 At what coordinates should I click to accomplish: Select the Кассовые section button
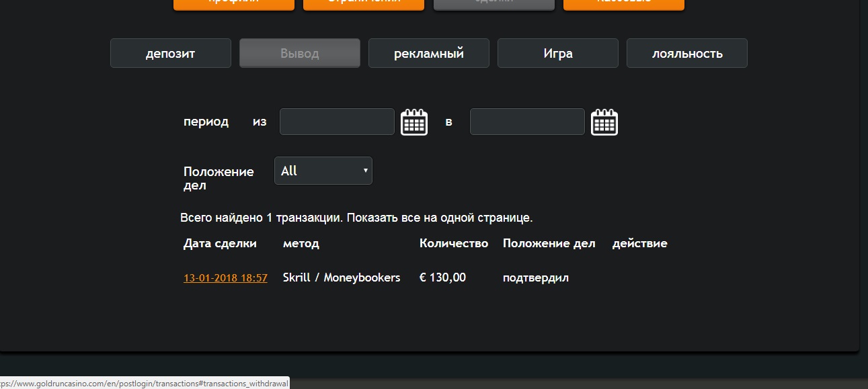pyautogui.click(x=623, y=5)
